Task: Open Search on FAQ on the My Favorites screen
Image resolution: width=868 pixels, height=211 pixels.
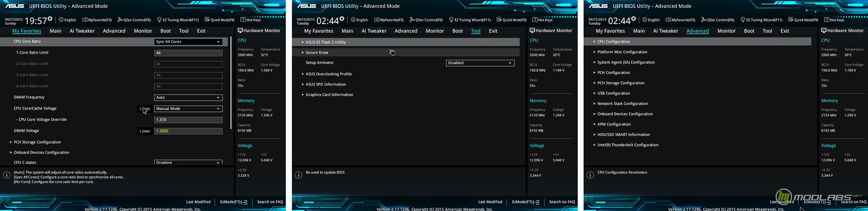Action: 270,202
